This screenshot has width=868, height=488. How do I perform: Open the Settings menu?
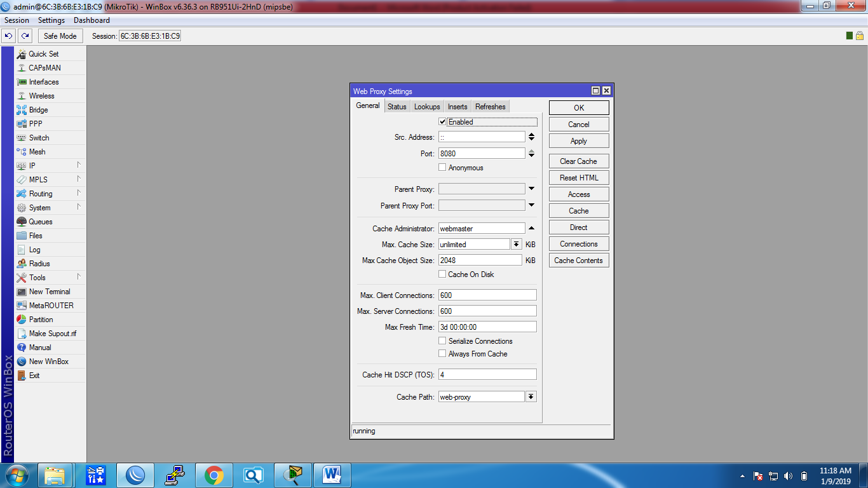point(51,20)
